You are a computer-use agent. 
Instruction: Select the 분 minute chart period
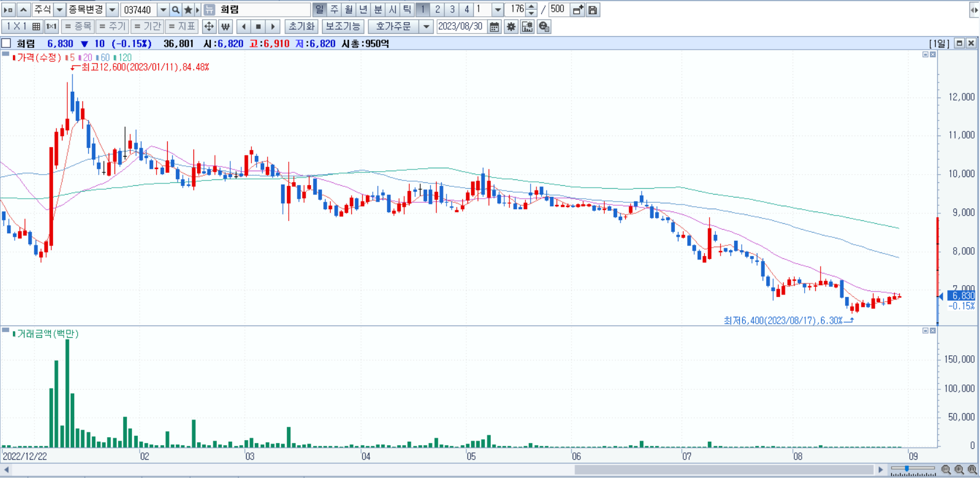(378, 9)
